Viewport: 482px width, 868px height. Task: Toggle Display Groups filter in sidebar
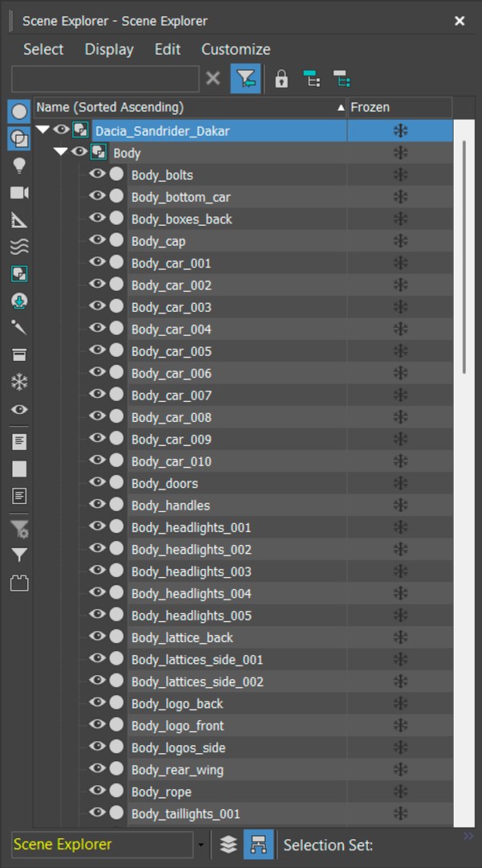19,274
